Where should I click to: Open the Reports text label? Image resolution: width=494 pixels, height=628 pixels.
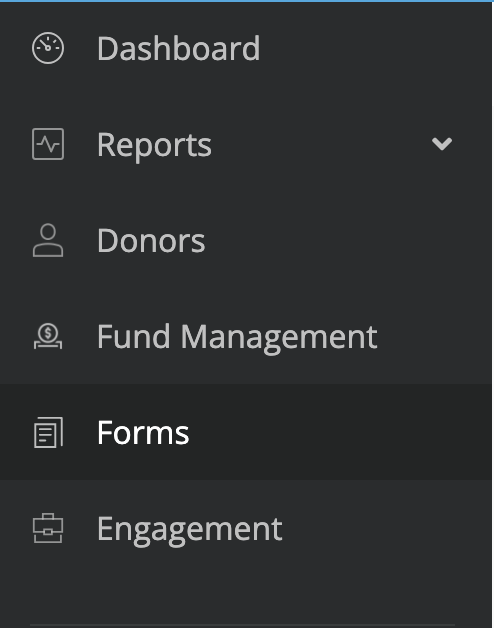tap(154, 146)
